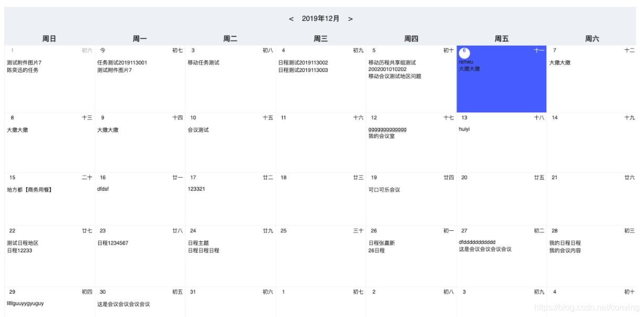Open event lllllguuyygyuguy
The image size is (644, 317).
coord(25,303)
